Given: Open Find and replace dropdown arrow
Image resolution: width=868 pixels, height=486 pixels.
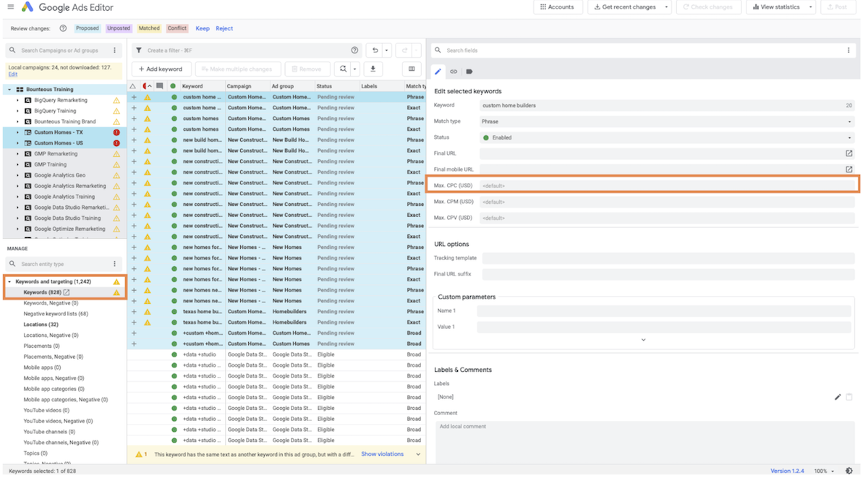Looking at the screenshot, I should tap(354, 69).
